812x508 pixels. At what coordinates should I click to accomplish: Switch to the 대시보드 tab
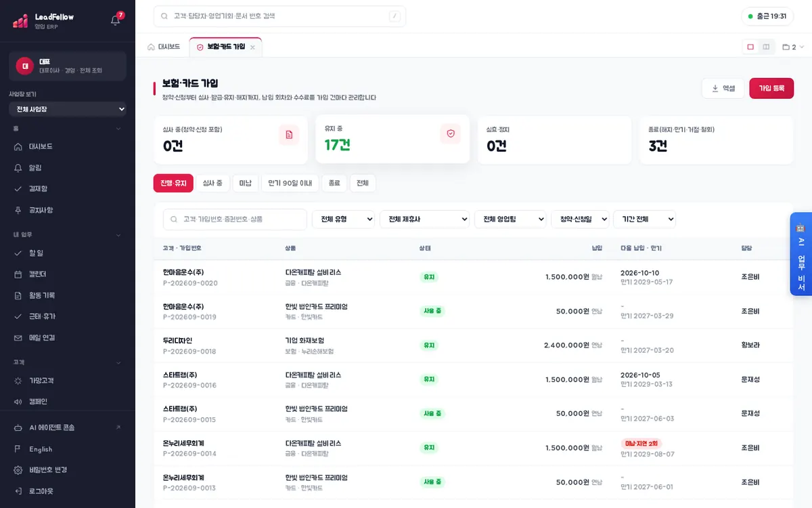pos(164,47)
